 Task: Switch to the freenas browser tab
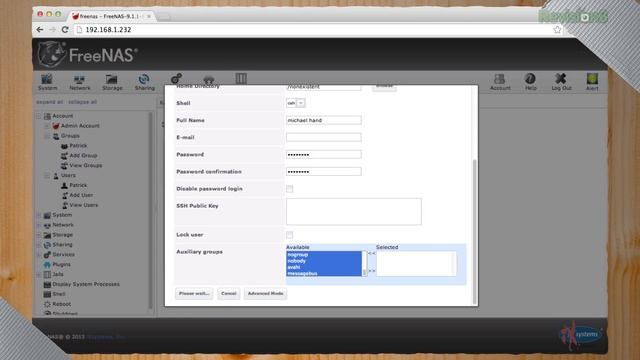tap(111, 16)
